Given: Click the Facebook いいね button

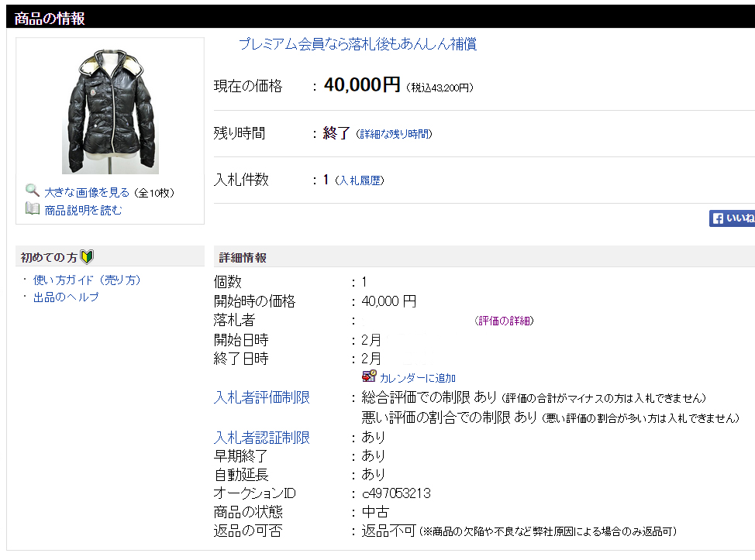Looking at the screenshot, I should click(732, 218).
